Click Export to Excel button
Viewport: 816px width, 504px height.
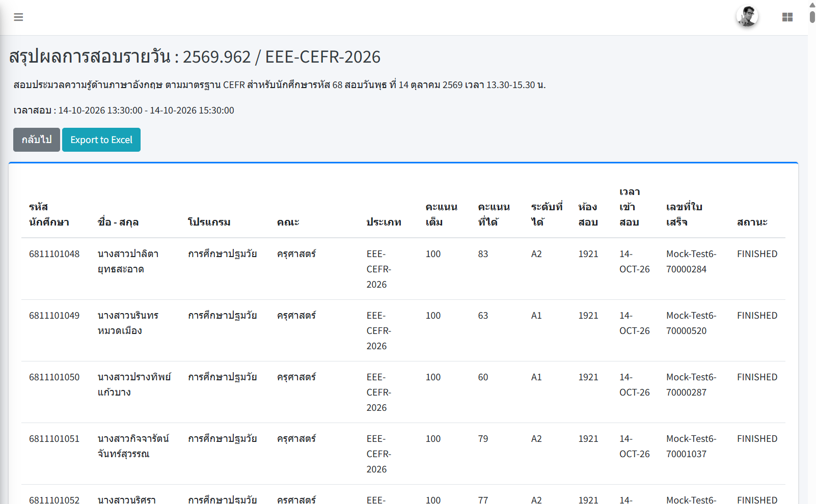point(101,139)
